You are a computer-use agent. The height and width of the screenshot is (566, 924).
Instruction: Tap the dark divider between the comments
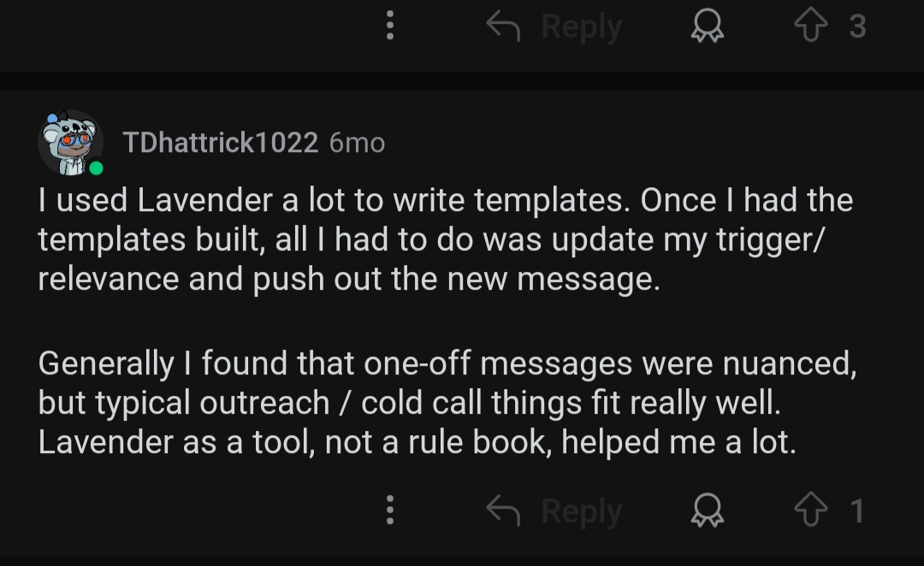(462, 81)
